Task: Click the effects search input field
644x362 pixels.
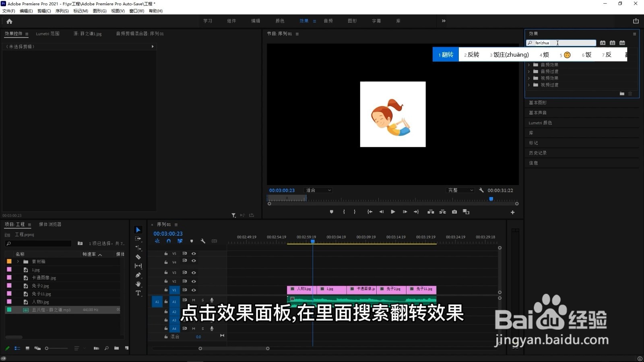Action: click(x=561, y=43)
